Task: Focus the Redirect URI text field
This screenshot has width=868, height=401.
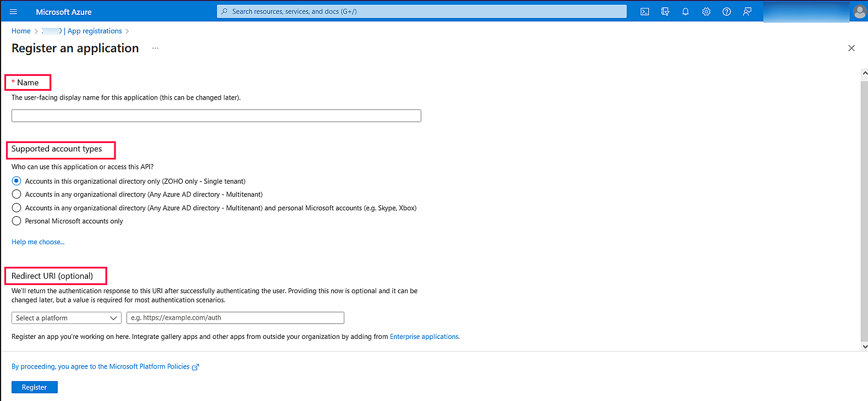Action: tap(235, 318)
